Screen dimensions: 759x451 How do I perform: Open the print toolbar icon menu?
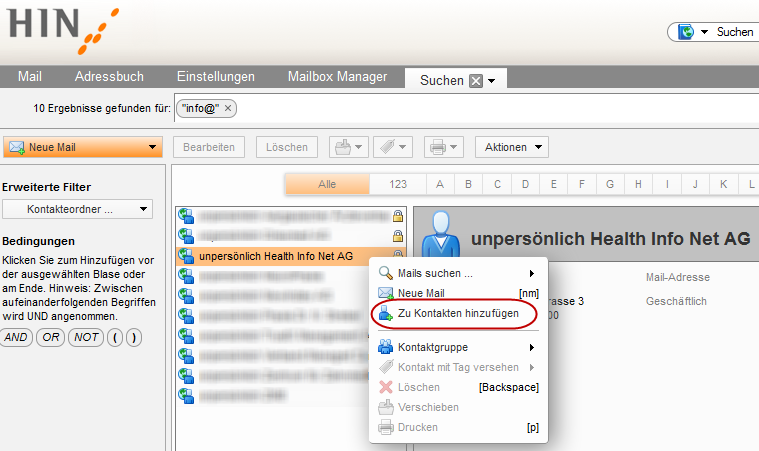tap(444, 147)
